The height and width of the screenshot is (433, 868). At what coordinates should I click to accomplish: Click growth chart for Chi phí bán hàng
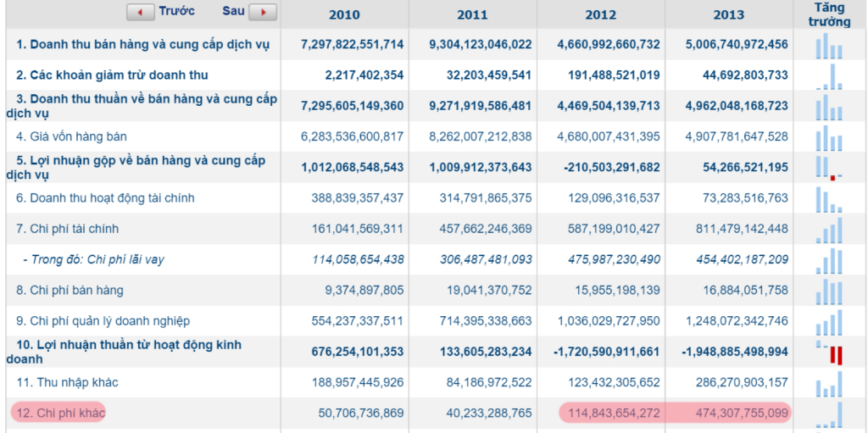(829, 291)
